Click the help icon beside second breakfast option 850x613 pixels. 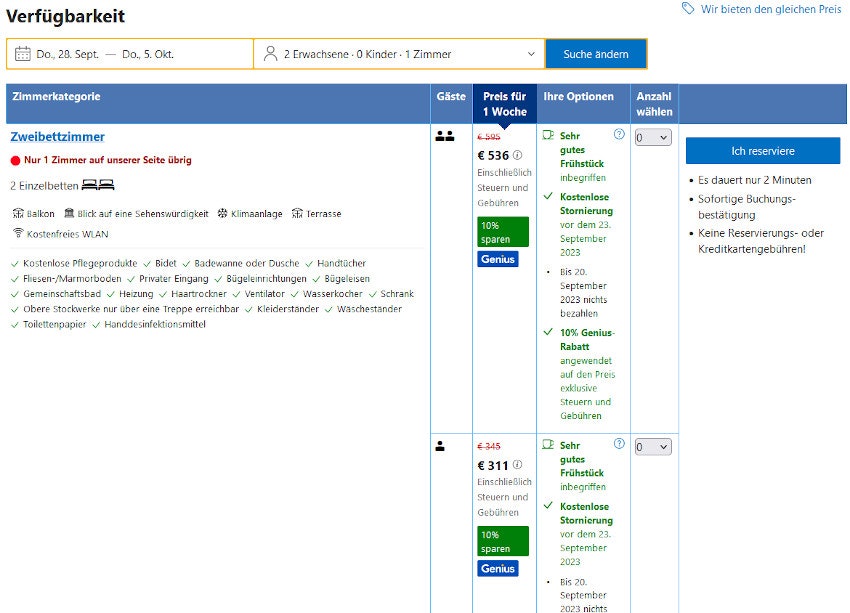click(619, 444)
